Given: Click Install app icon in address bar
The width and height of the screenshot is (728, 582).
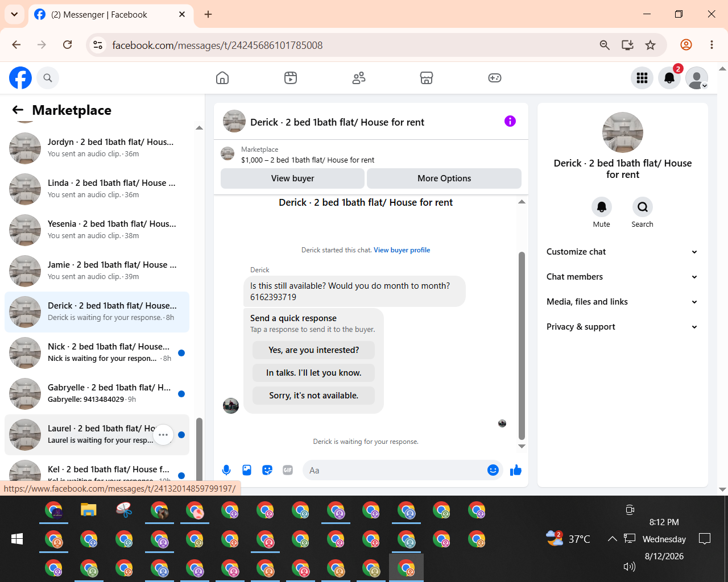Looking at the screenshot, I should [x=627, y=45].
